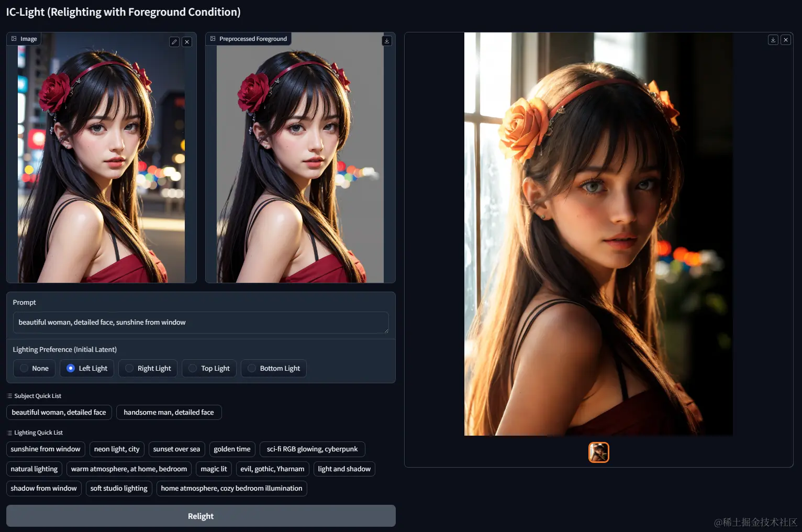The width and height of the screenshot is (802, 532).
Task: Pick 'sci-fi RGB glowing, cyberpunk' preset
Action: pyautogui.click(x=313, y=449)
